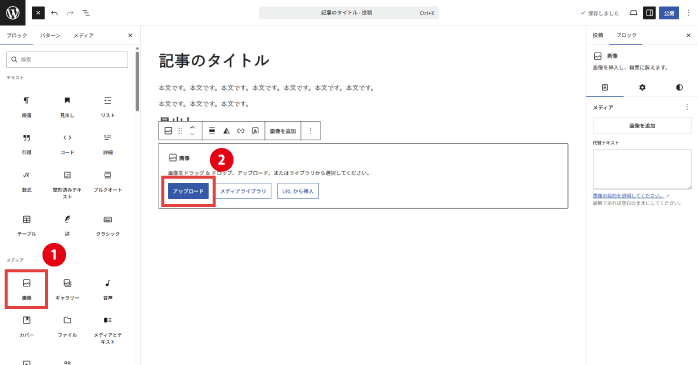The height and width of the screenshot is (365, 698).
Task: Insert a プルクオート pullquote block
Action: coord(108,182)
